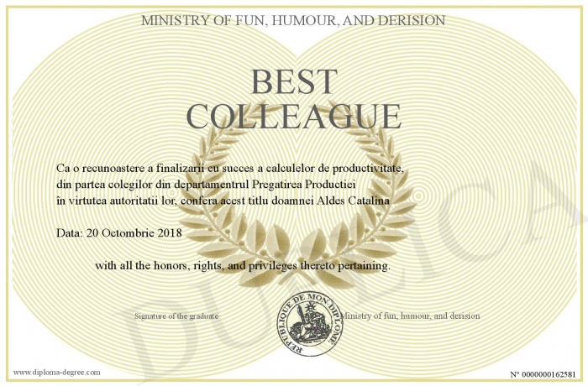Click the line 'din partea colegilor din departamentrul'

(x=206, y=185)
